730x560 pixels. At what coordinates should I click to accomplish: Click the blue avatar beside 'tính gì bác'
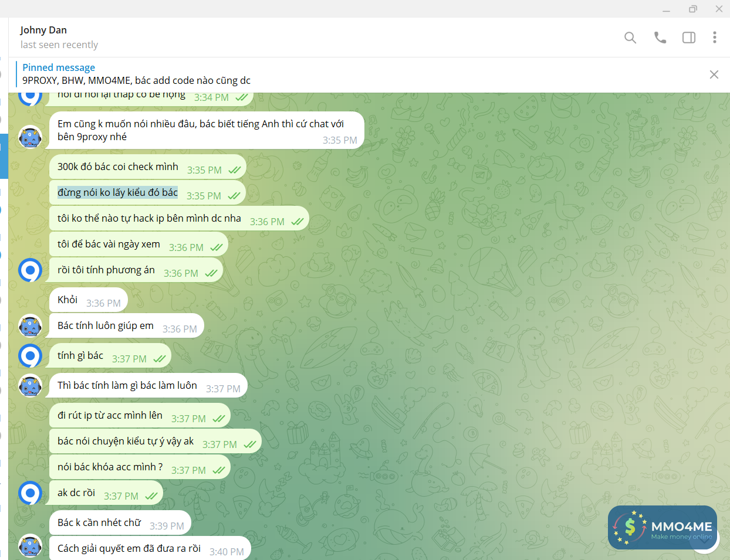point(31,355)
